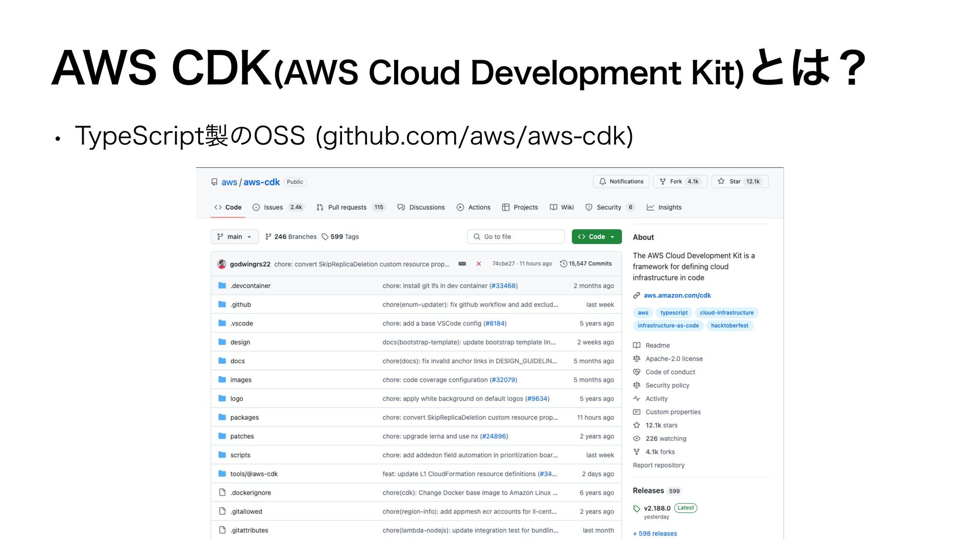Click the tags icon beside 599 Tags
The width and height of the screenshot is (980, 551).
[x=325, y=237]
